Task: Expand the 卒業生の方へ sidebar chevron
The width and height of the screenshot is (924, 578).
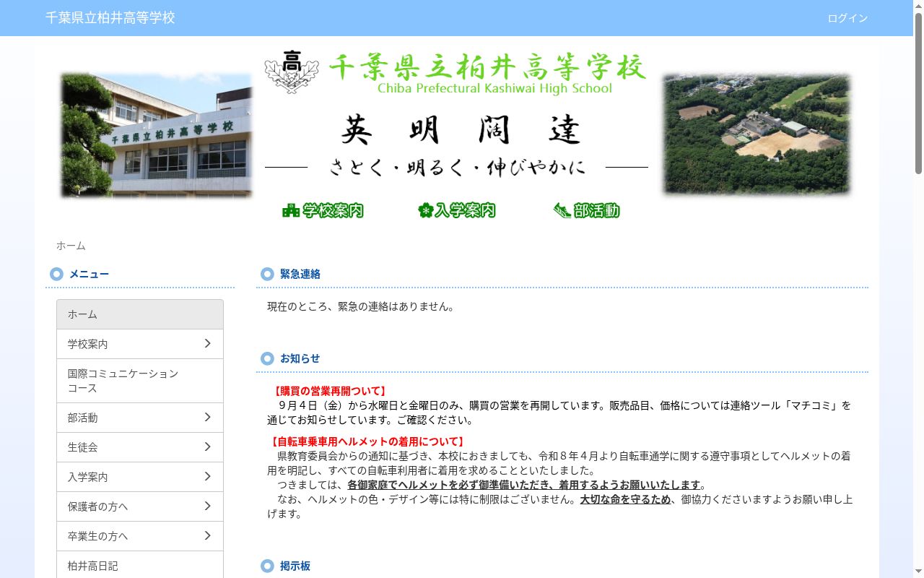Action: click(207, 535)
